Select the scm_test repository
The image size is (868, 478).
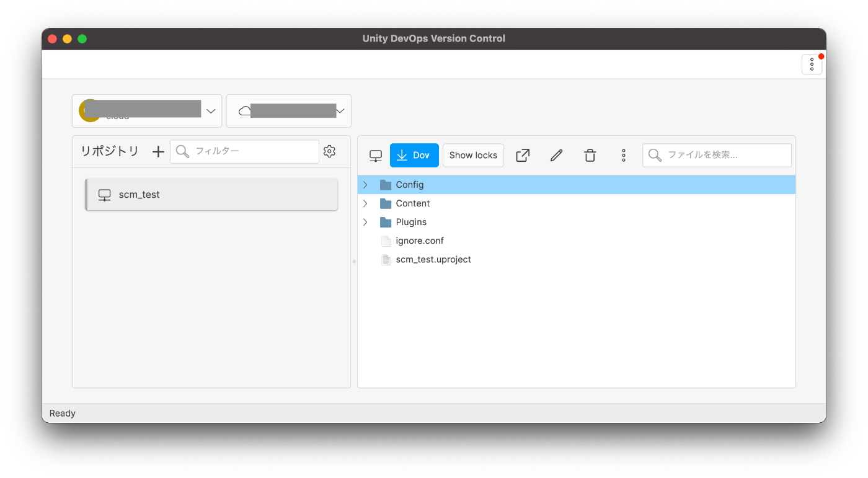tap(211, 195)
